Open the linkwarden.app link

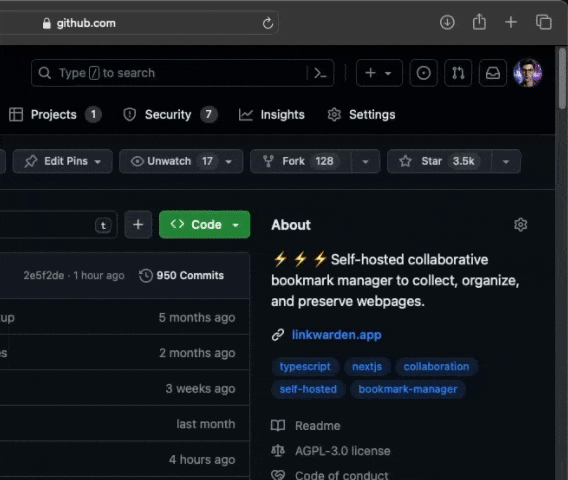pyautogui.click(x=337, y=335)
